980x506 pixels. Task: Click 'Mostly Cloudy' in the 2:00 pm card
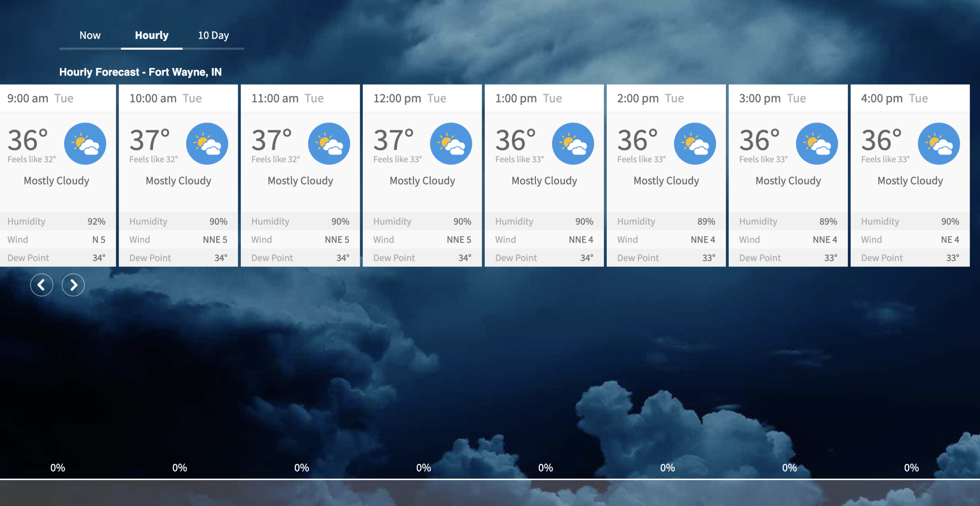pos(666,181)
